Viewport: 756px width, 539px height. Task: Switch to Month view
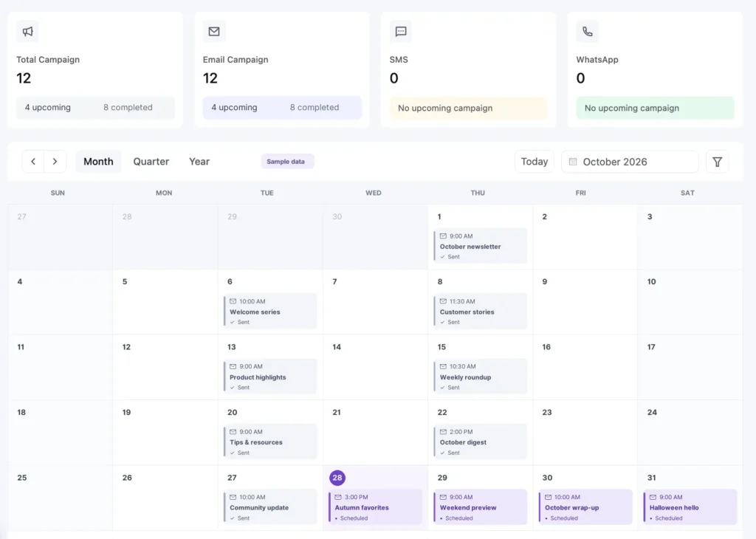(98, 162)
